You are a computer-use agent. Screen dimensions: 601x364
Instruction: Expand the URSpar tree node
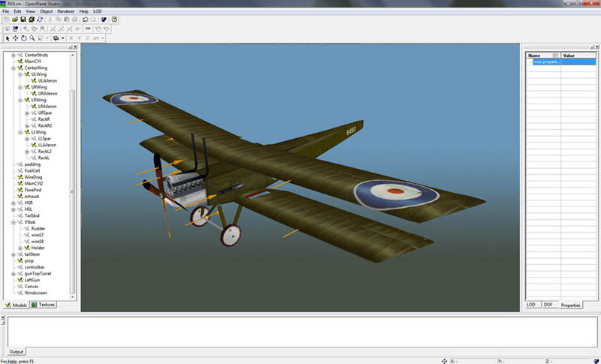pos(27,113)
